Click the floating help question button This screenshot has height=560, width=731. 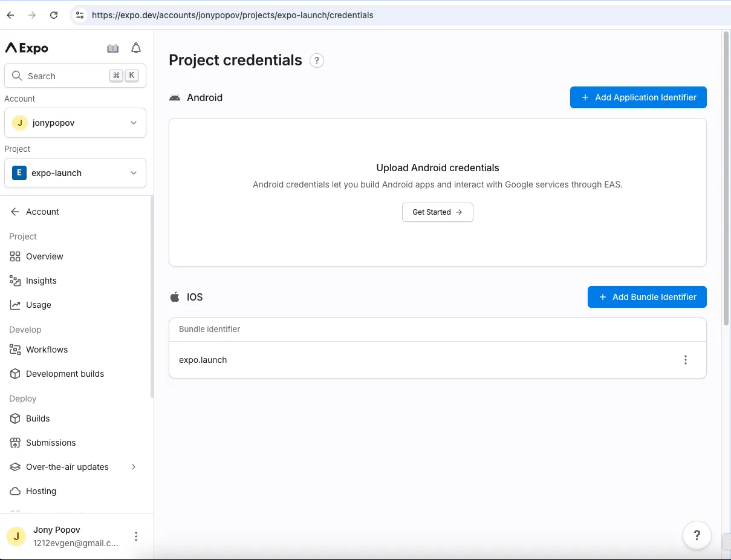(697, 535)
